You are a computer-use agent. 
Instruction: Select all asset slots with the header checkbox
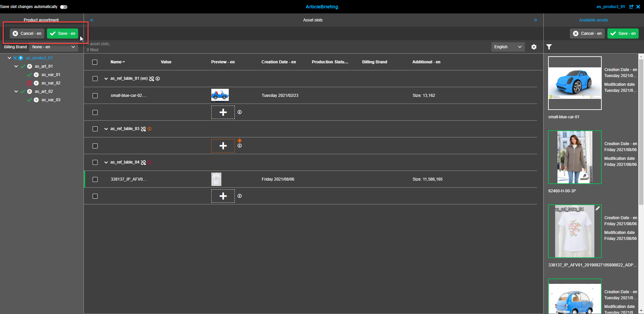point(95,62)
